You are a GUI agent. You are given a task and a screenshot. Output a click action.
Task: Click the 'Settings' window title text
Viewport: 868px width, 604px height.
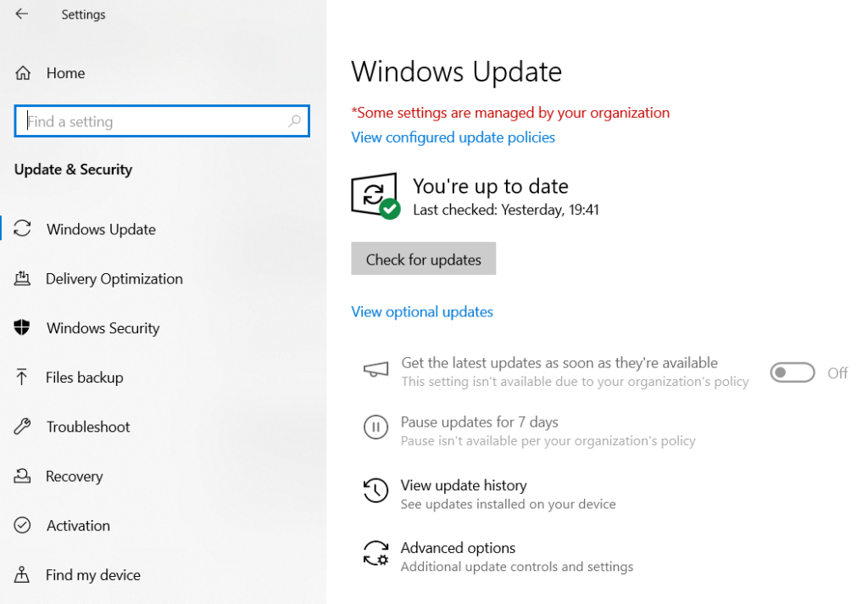83,15
